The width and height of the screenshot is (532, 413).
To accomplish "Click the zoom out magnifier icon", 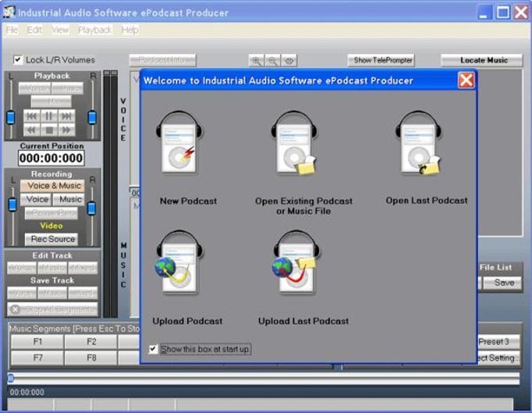I will point(272,61).
